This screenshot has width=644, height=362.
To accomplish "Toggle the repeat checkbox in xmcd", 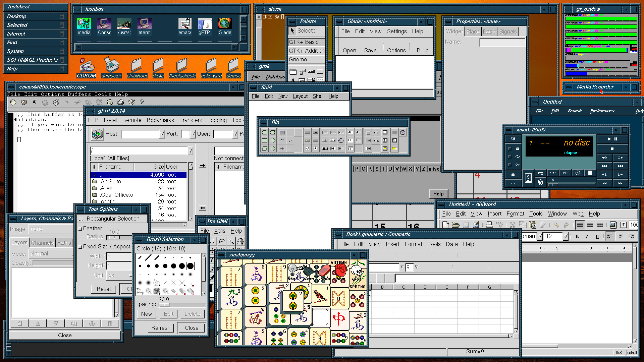I will click(510, 157).
